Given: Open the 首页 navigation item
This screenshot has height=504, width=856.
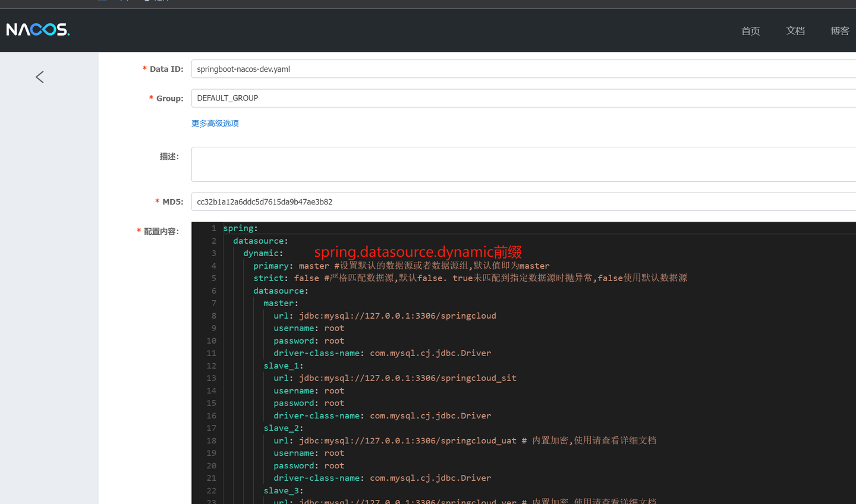Looking at the screenshot, I should [x=750, y=31].
